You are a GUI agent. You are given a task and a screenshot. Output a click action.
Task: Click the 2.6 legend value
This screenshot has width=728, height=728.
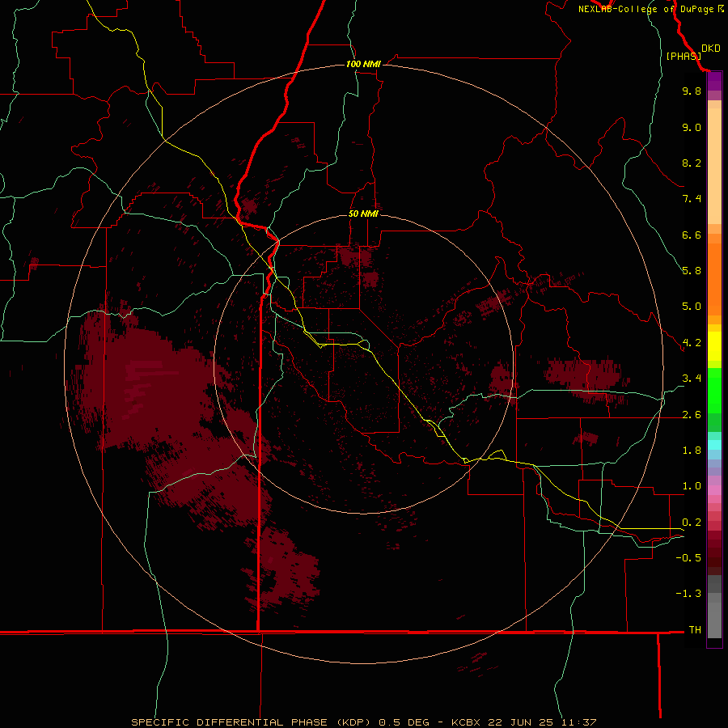(x=692, y=415)
